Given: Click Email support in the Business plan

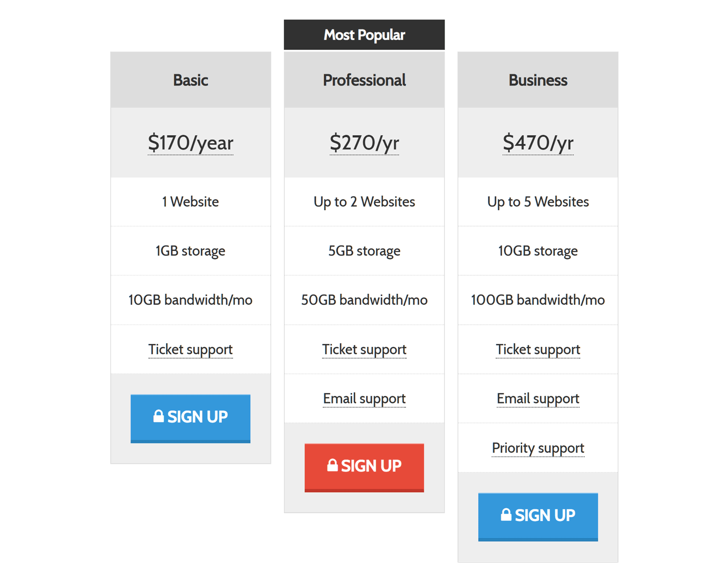Looking at the screenshot, I should (538, 399).
